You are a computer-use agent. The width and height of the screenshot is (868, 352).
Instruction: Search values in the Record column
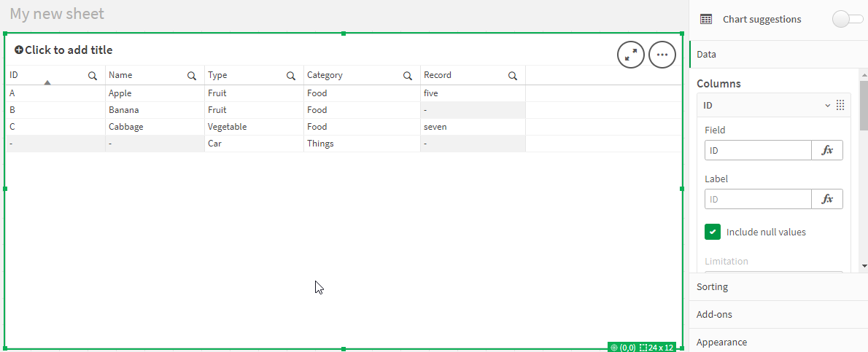513,76
